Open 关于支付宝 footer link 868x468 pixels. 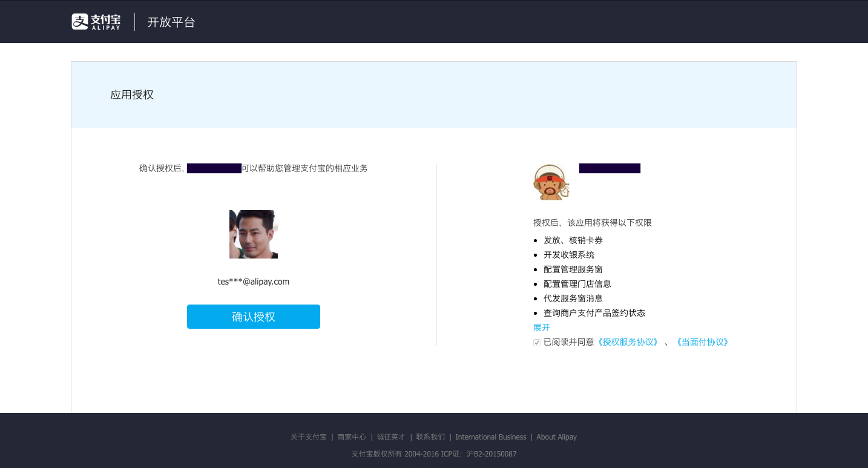pyautogui.click(x=309, y=437)
